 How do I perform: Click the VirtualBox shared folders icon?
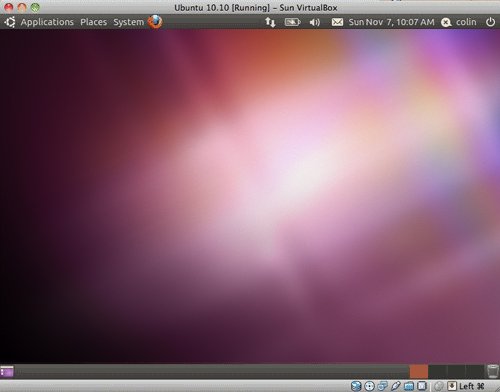[409, 386]
